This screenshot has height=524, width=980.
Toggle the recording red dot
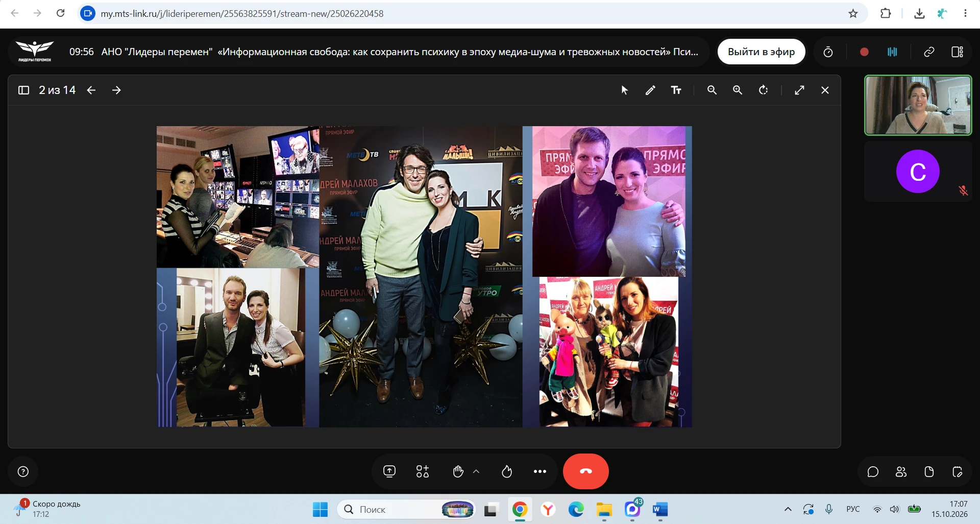tap(864, 52)
